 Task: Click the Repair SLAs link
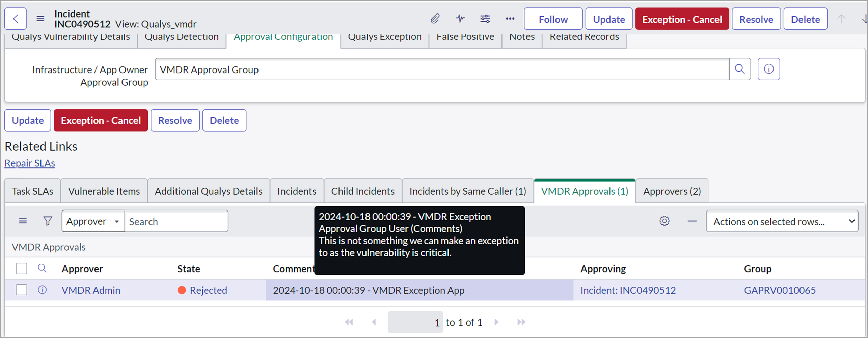tap(30, 163)
